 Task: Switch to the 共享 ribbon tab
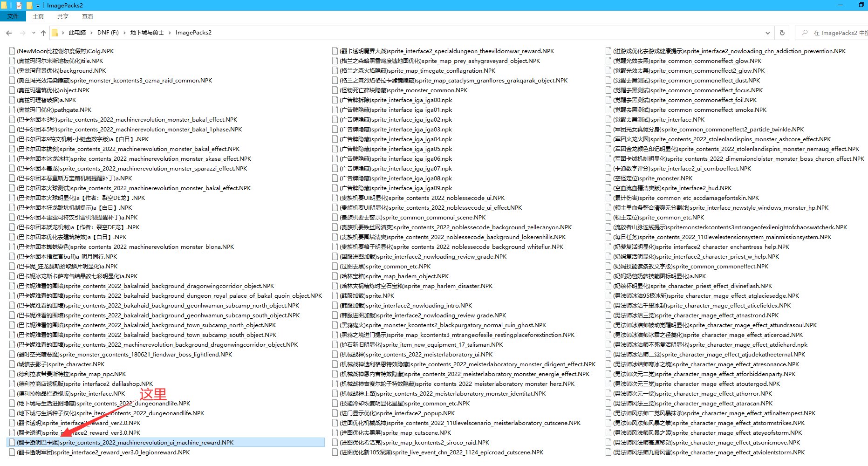click(63, 16)
